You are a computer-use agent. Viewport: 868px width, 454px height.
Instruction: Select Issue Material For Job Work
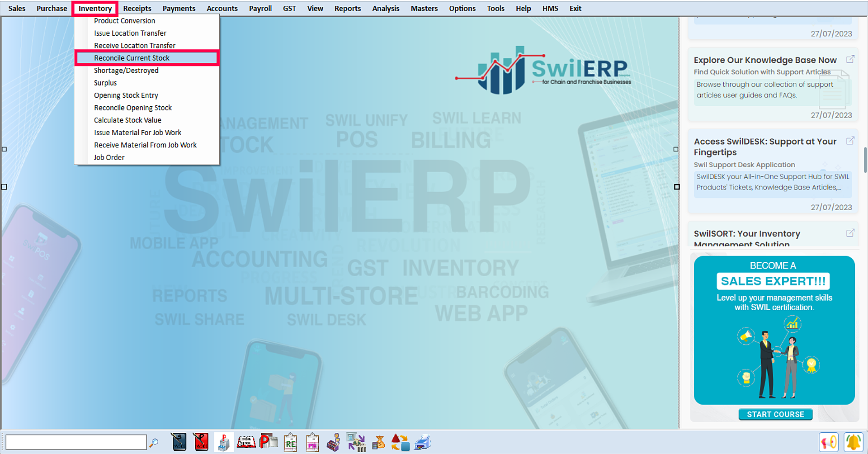coord(147,132)
